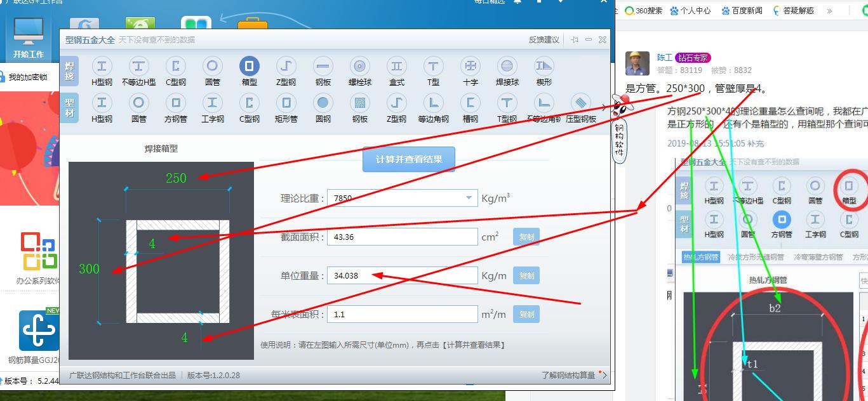Screen dimensions: 868x401
Task: Open 办公系列软件 app tile
Action: coord(38,258)
